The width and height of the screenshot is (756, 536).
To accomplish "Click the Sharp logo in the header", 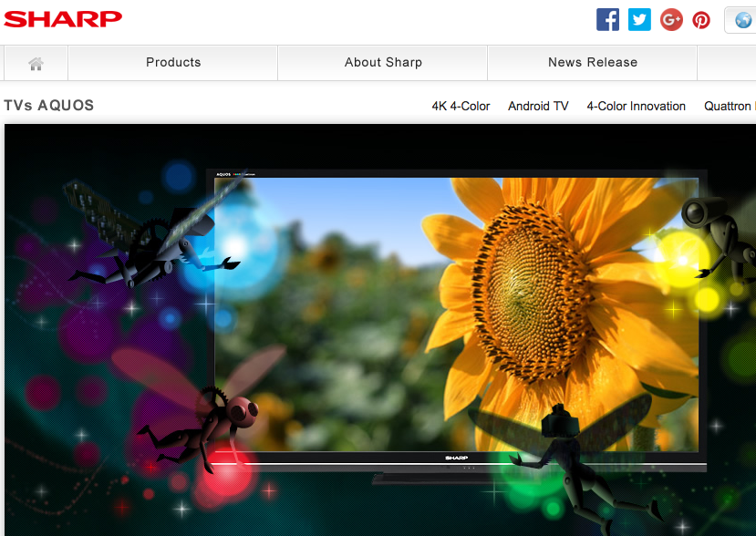I will tap(63, 18).
